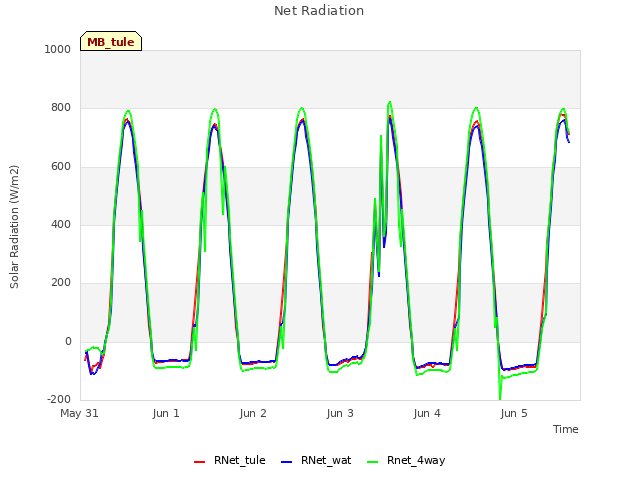Click the red RNet_tule legend swatch

pos(199,462)
